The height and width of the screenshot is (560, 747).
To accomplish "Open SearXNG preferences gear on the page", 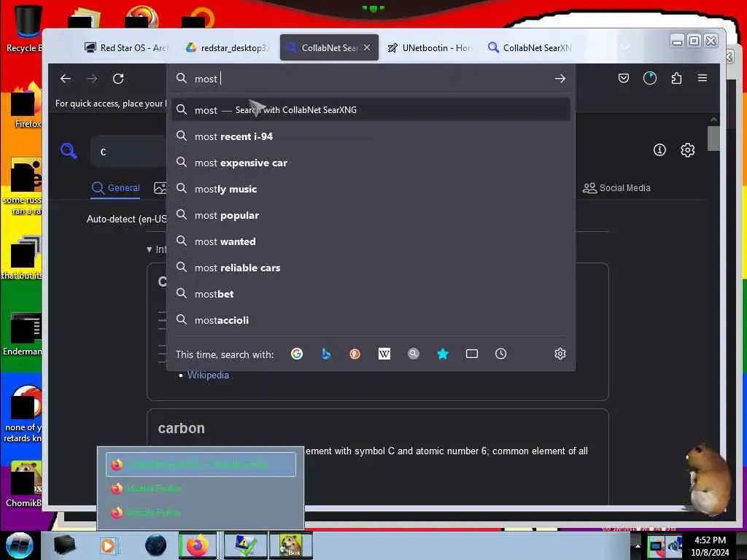I will coord(687,150).
